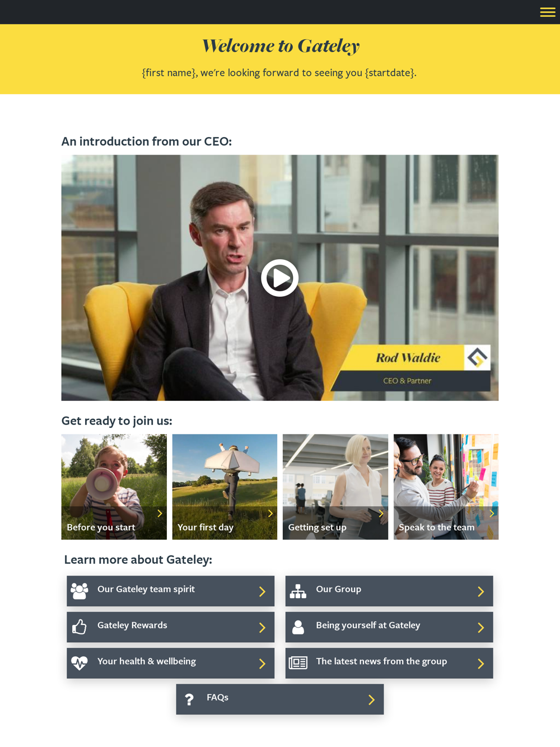Click the chevron on Getting set up
Screen dimensions: 560x747
click(381, 513)
